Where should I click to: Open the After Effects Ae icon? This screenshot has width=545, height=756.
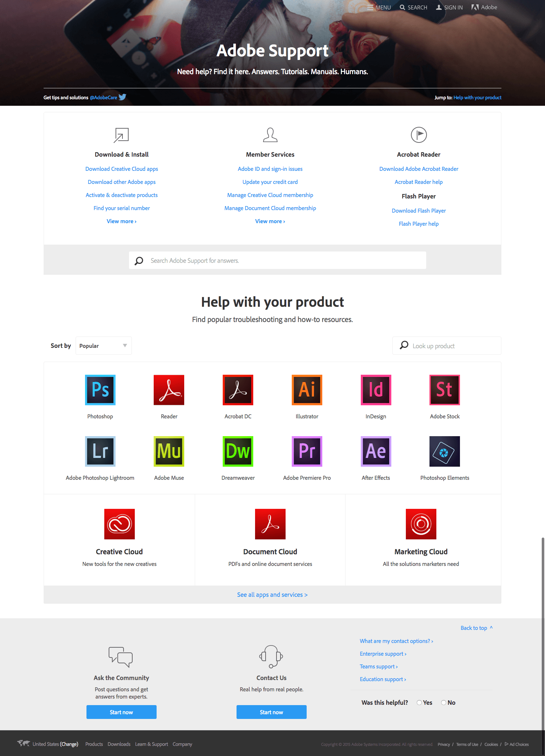(x=376, y=451)
